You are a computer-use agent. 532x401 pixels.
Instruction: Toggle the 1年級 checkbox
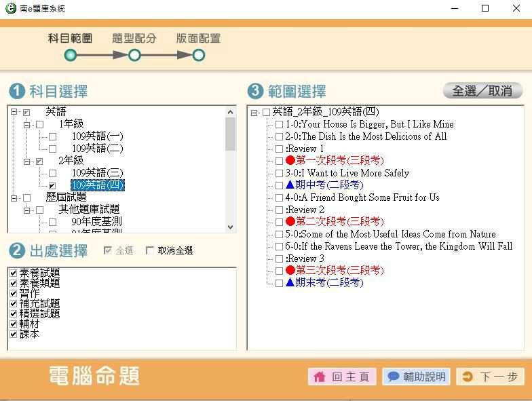pyautogui.click(x=39, y=125)
